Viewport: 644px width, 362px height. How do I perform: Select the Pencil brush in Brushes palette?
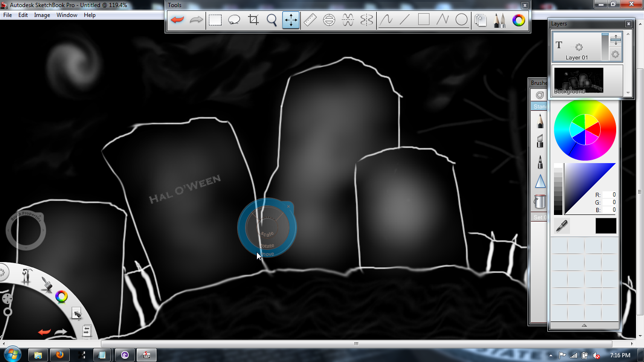[x=540, y=121]
